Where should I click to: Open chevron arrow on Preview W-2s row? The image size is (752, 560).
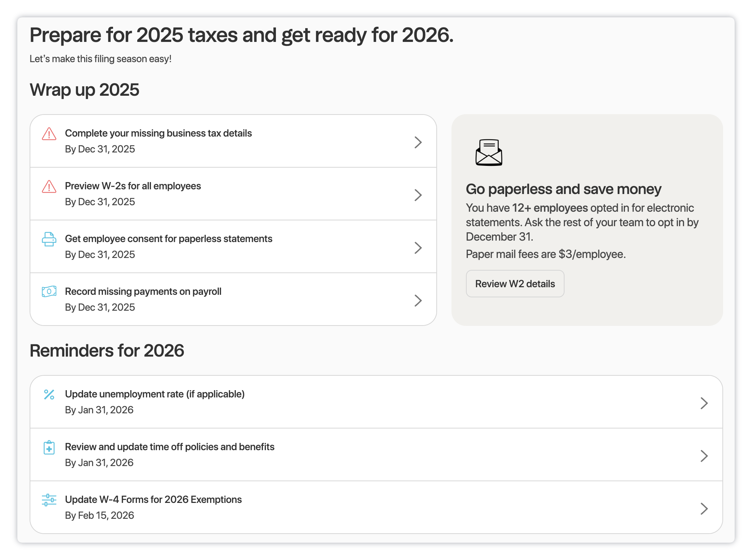[418, 195]
